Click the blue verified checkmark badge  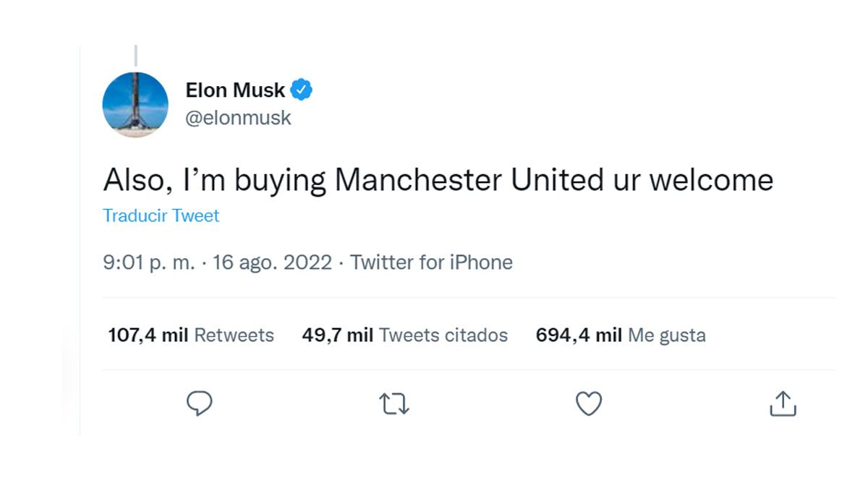[302, 89]
